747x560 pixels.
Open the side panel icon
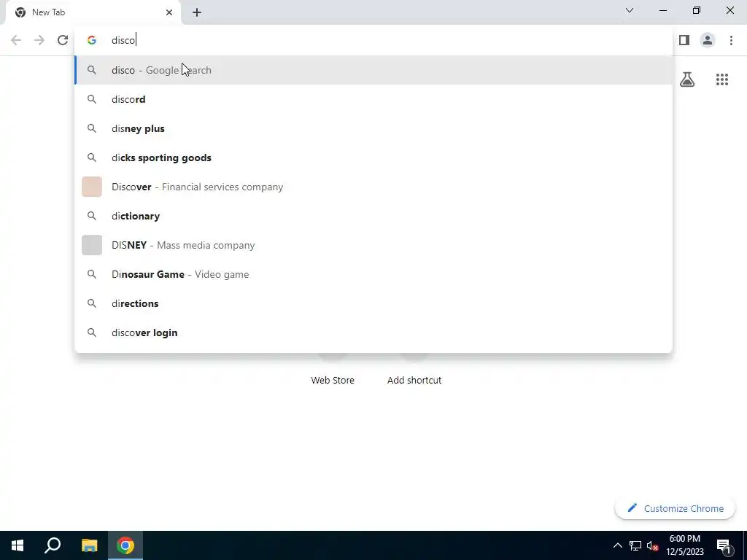tap(684, 41)
